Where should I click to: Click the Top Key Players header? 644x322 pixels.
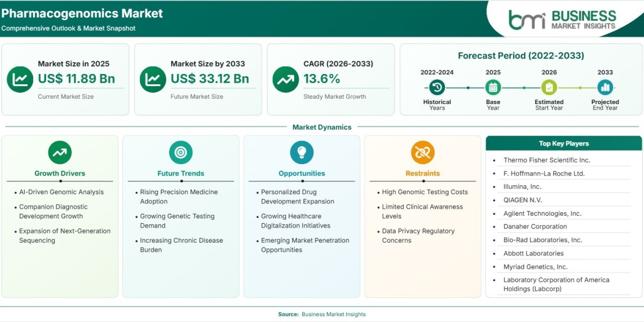click(564, 143)
